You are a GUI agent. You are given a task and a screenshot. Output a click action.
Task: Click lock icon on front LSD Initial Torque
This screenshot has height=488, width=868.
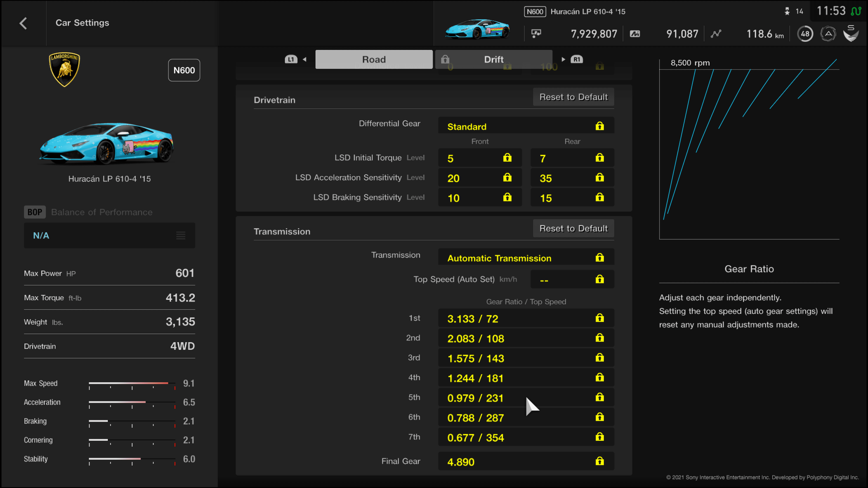click(507, 158)
